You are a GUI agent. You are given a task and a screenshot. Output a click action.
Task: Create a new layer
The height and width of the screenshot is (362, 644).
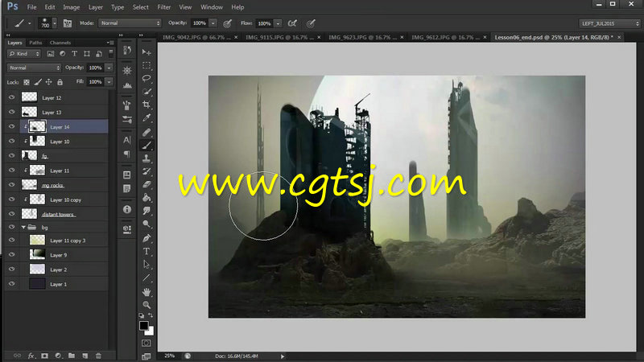point(85,356)
